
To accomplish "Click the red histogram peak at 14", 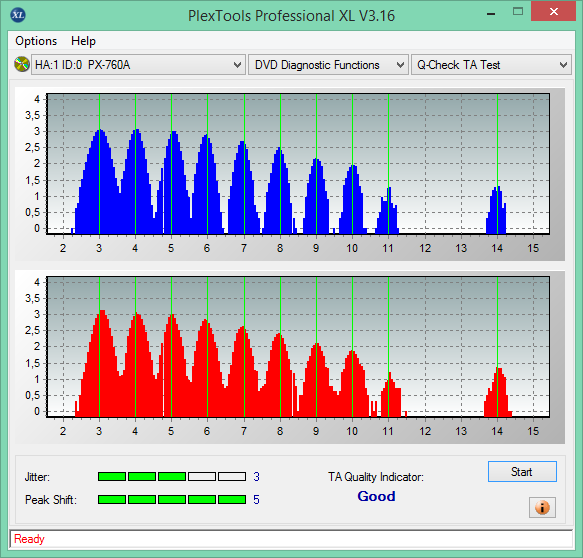I will coord(498,392).
